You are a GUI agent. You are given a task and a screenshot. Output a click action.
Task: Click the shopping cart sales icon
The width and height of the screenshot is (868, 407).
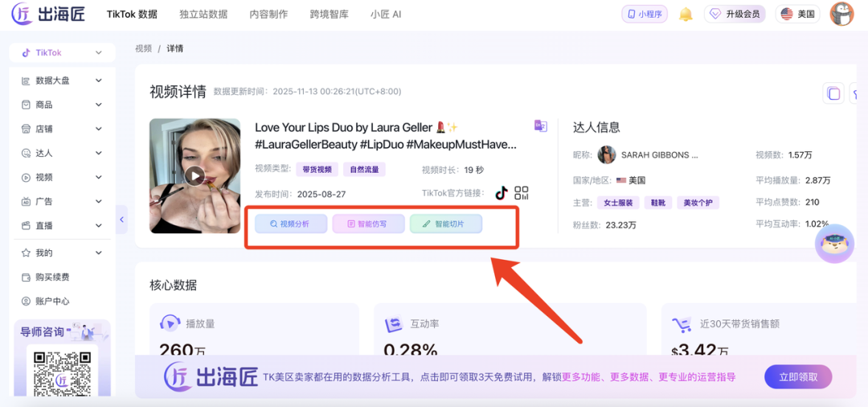[x=682, y=323]
